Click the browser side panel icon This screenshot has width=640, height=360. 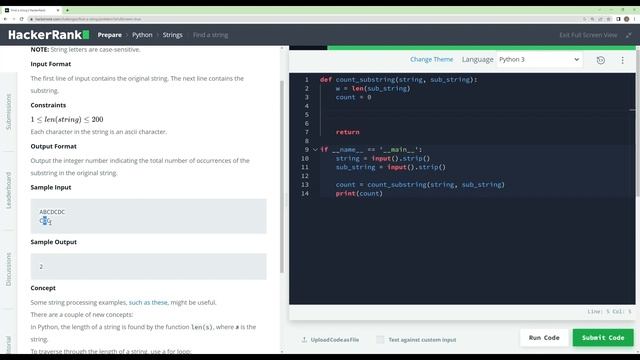618,19
